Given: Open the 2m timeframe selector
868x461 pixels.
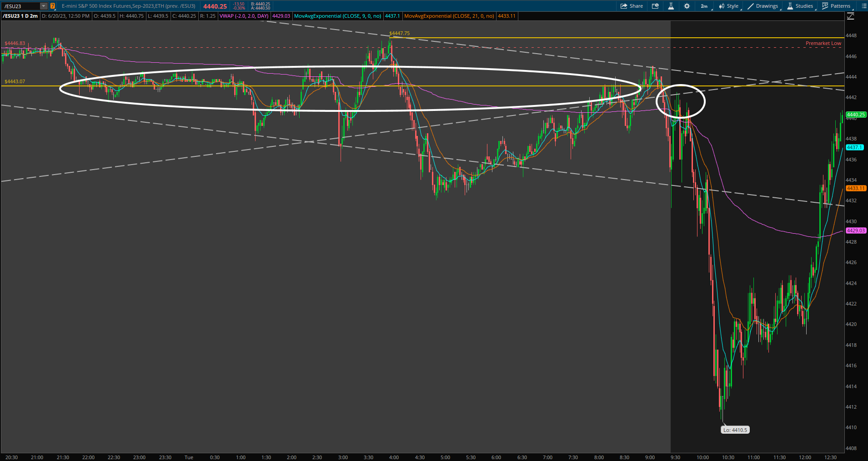Looking at the screenshot, I should coord(704,6).
